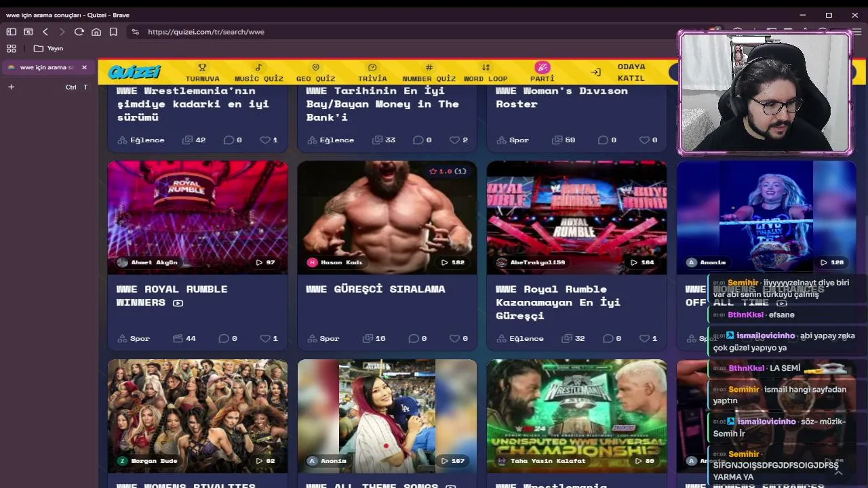Open the Yayın bookmarks folder
This screenshot has width=868, height=488.
(x=48, y=48)
